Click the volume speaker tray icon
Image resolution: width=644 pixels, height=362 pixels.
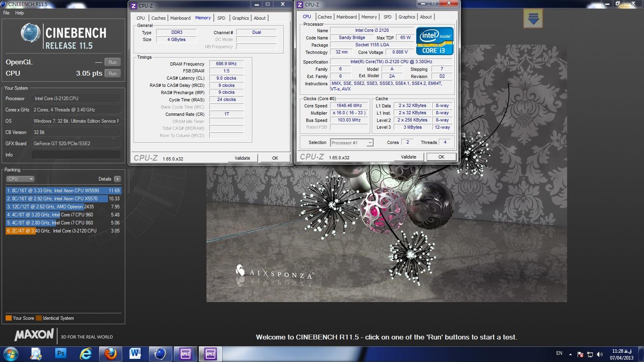coord(600,354)
